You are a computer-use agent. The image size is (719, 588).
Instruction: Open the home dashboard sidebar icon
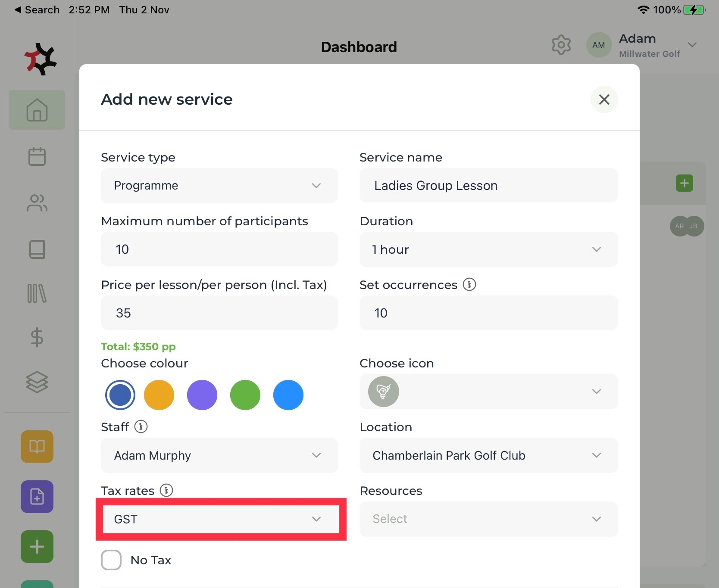click(x=37, y=110)
